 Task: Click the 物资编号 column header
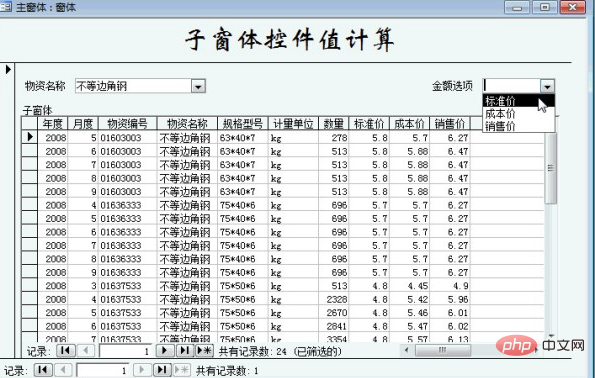coord(128,124)
